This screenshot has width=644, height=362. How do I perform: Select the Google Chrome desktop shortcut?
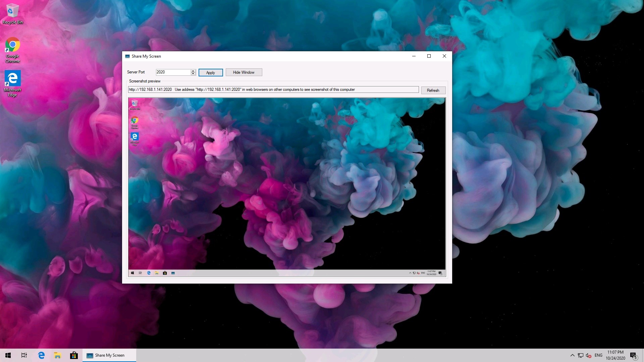click(12, 50)
